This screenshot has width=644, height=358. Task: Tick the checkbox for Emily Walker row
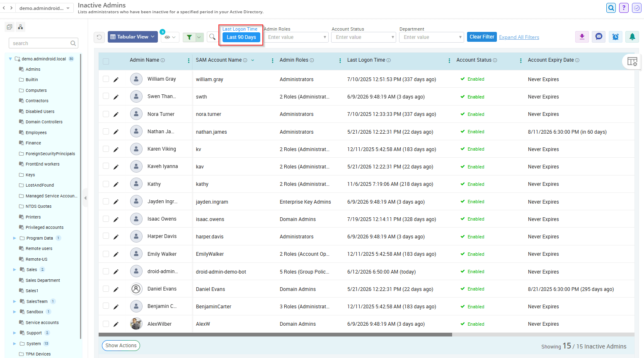(106, 254)
